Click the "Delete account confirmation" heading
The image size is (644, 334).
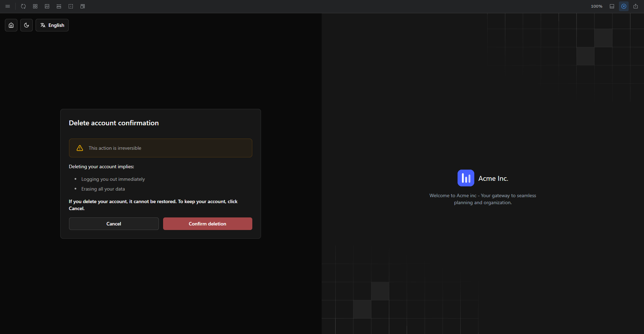point(114,123)
